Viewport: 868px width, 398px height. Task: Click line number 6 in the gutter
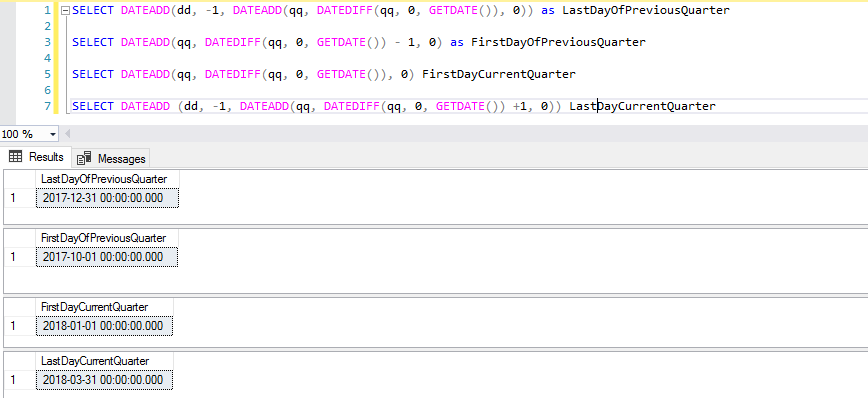click(x=47, y=90)
